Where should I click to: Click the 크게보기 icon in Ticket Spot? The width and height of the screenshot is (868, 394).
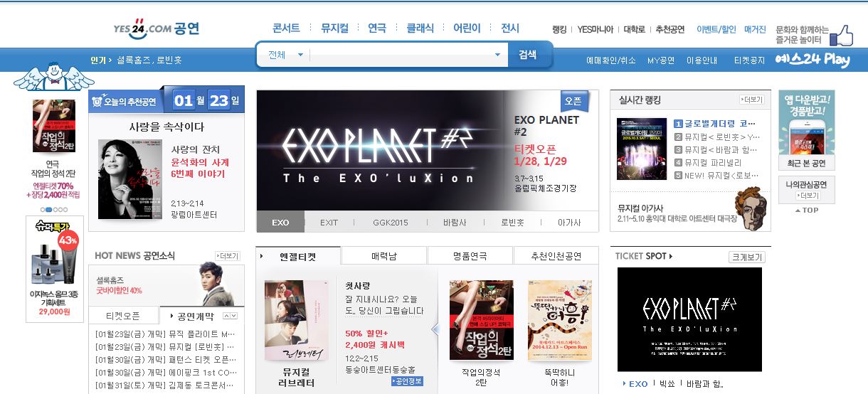[746, 257]
